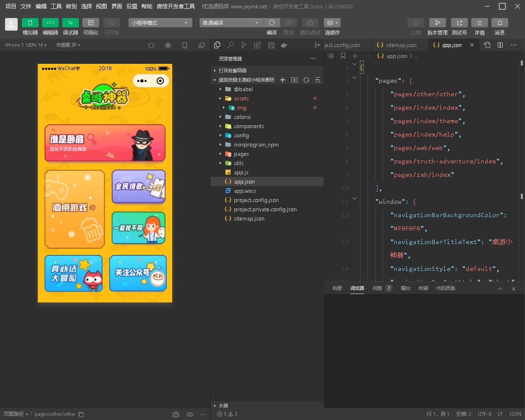Click the refresh explorer icon
The width and height of the screenshot is (525, 420).
tap(306, 80)
